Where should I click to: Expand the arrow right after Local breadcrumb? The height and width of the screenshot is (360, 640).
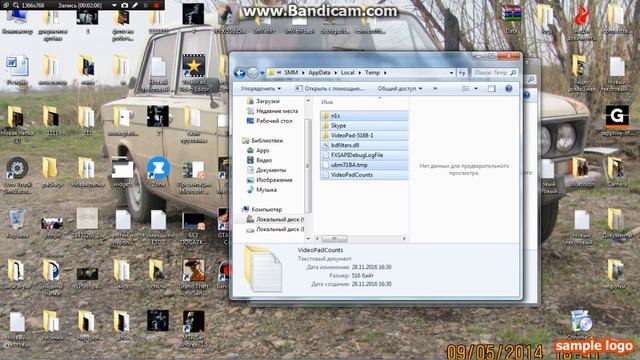360,73
